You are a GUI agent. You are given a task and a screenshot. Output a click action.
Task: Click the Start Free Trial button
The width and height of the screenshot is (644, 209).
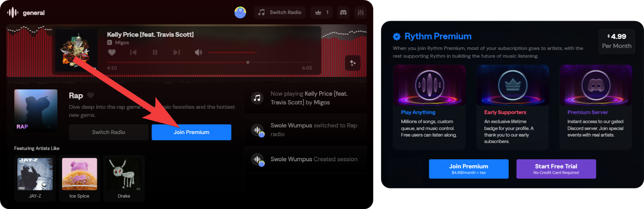click(556, 169)
